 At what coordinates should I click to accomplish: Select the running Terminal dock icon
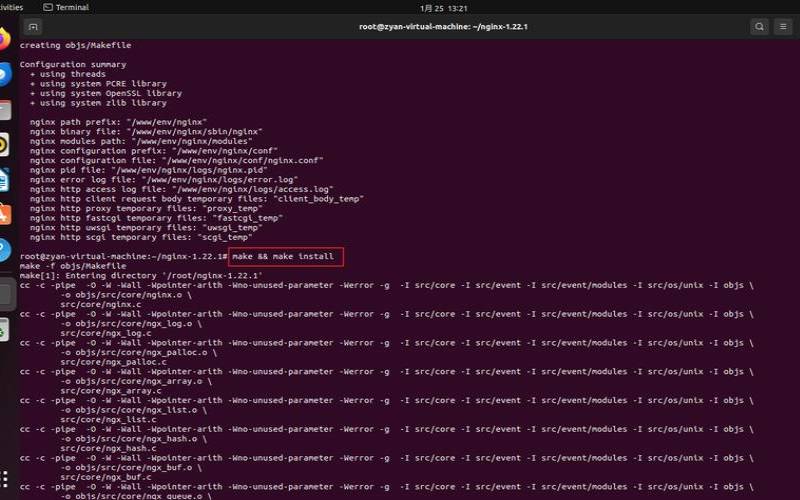(6, 293)
